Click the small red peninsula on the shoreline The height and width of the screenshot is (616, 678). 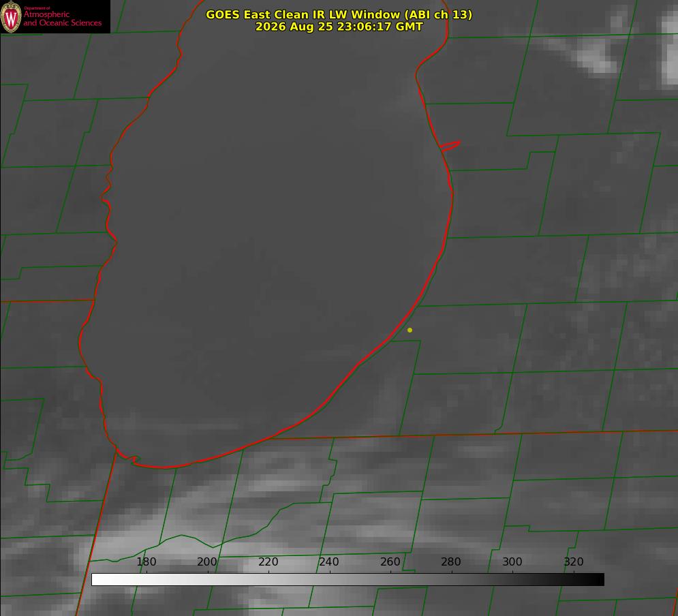click(x=450, y=146)
